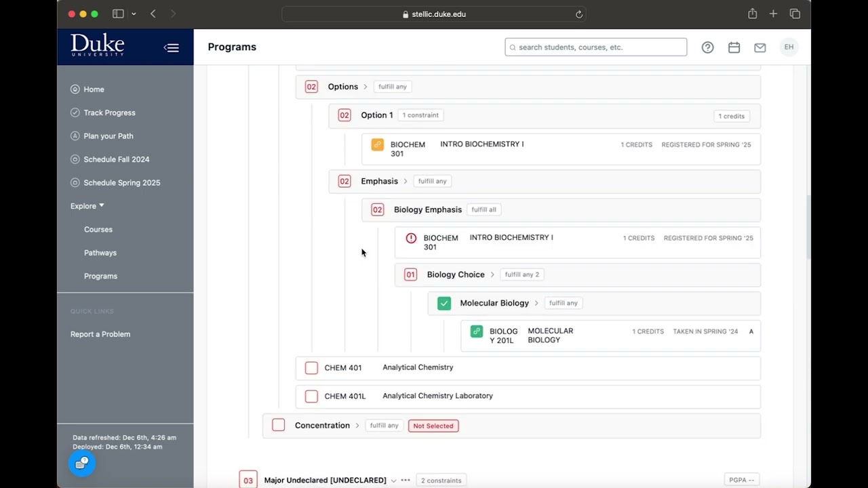Open Programs under Explore

(x=100, y=276)
